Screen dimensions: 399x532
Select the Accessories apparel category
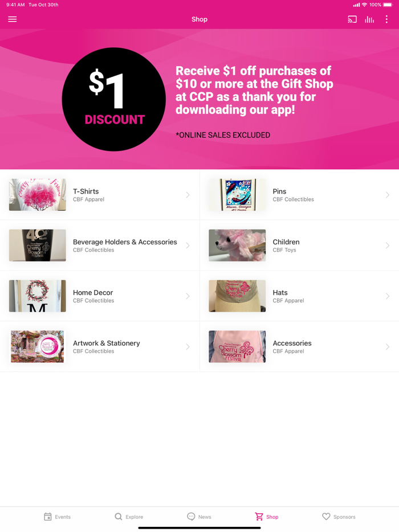click(x=299, y=346)
